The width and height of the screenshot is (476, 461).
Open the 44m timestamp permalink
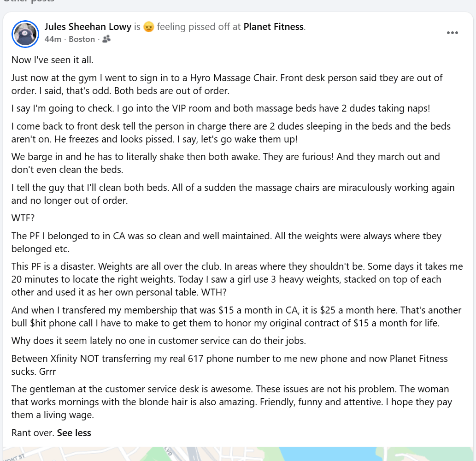coord(53,39)
